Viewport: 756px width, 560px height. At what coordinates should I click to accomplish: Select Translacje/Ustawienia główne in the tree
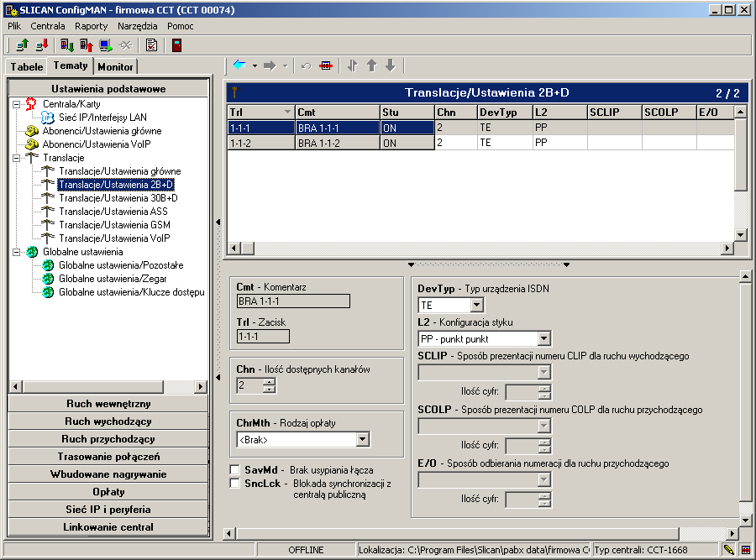[120, 171]
